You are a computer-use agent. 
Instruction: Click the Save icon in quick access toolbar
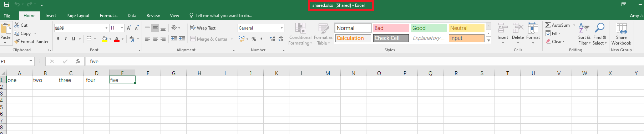(x=6, y=5)
